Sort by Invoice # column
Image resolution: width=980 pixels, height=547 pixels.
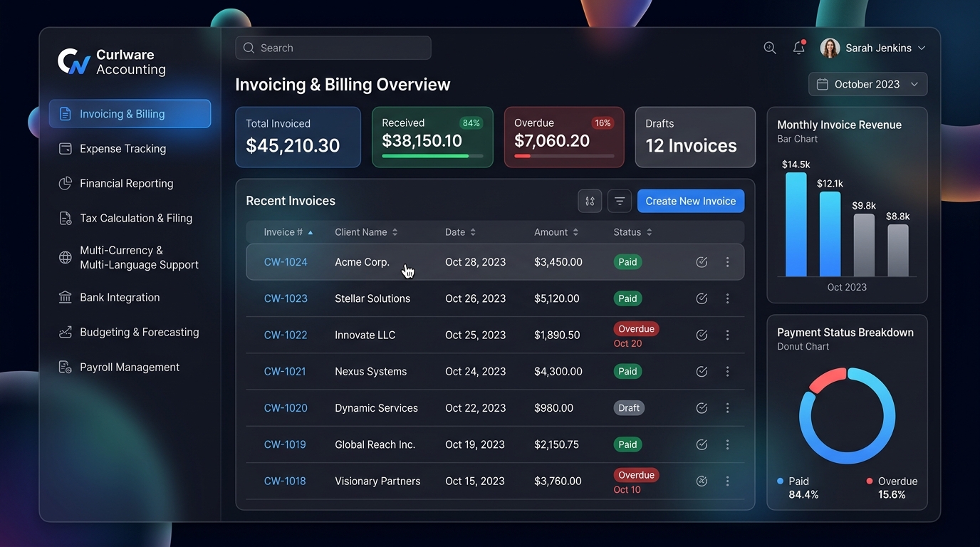[x=288, y=232]
